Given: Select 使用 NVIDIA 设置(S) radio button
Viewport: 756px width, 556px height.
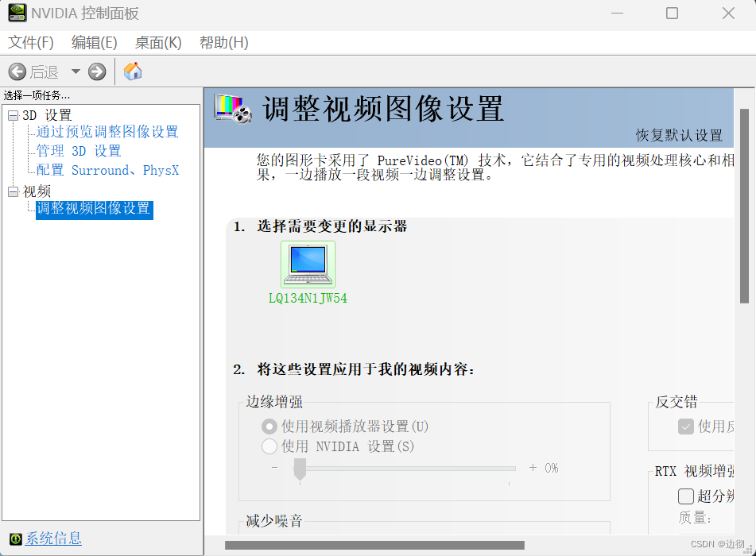Looking at the screenshot, I should (269, 446).
